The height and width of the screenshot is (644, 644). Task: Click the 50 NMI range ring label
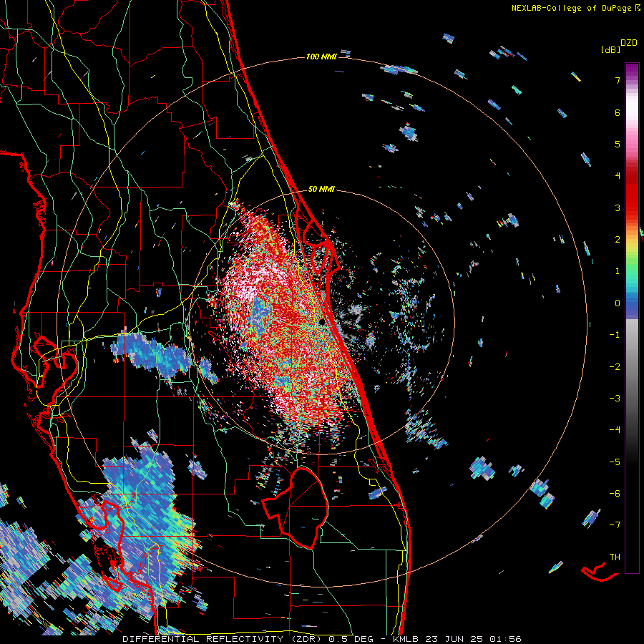[321, 190]
